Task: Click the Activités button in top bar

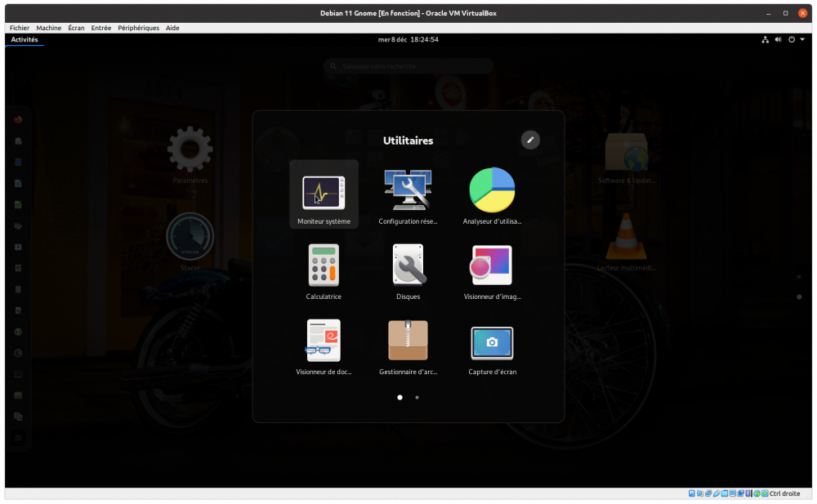Action: click(x=25, y=39)
